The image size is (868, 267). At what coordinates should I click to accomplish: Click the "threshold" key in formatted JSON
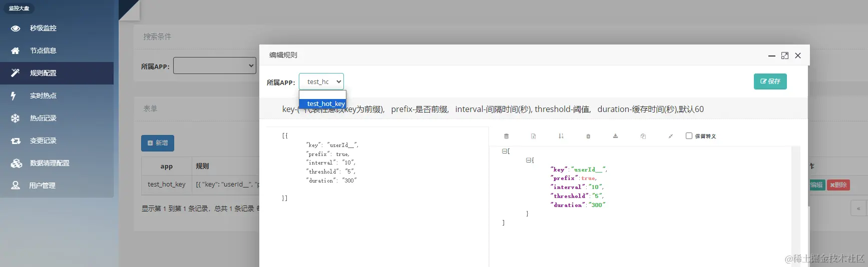tap(569, 196)
